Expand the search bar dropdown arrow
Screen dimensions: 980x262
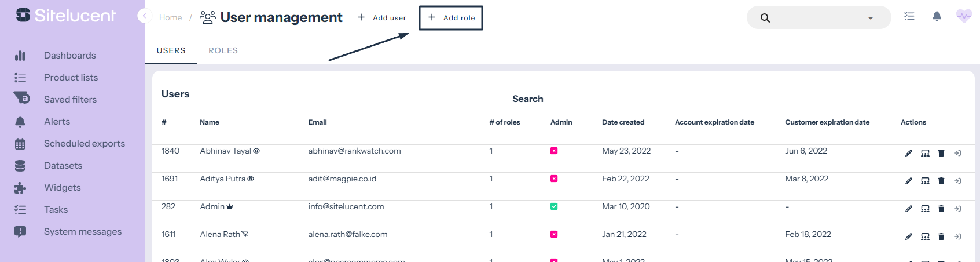(x=870, y=18)
